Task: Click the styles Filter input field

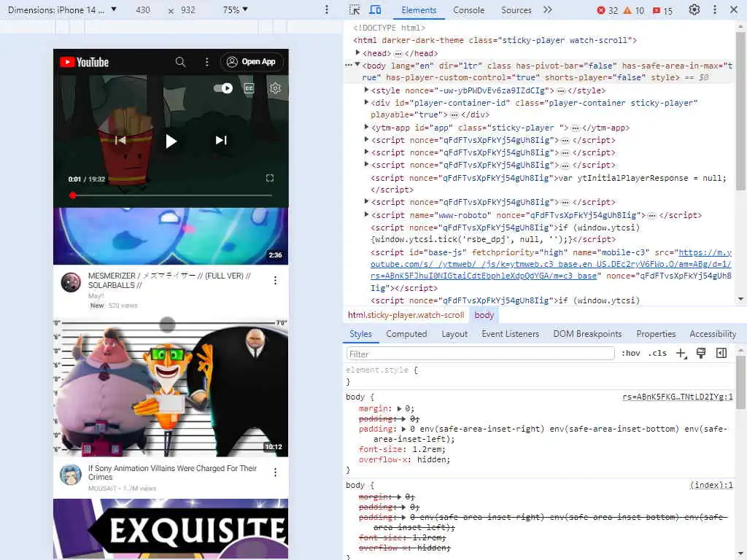Action: (481, 354)
